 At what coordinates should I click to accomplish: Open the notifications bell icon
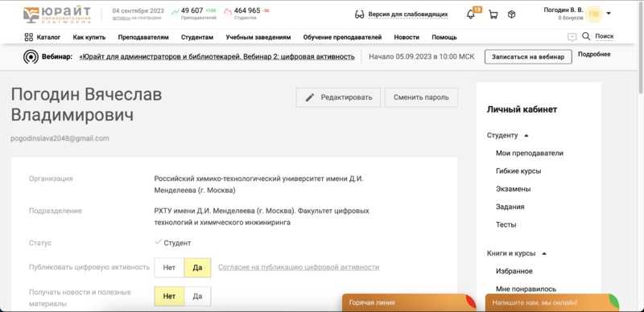pyautogui.click(x=471, y=14)
